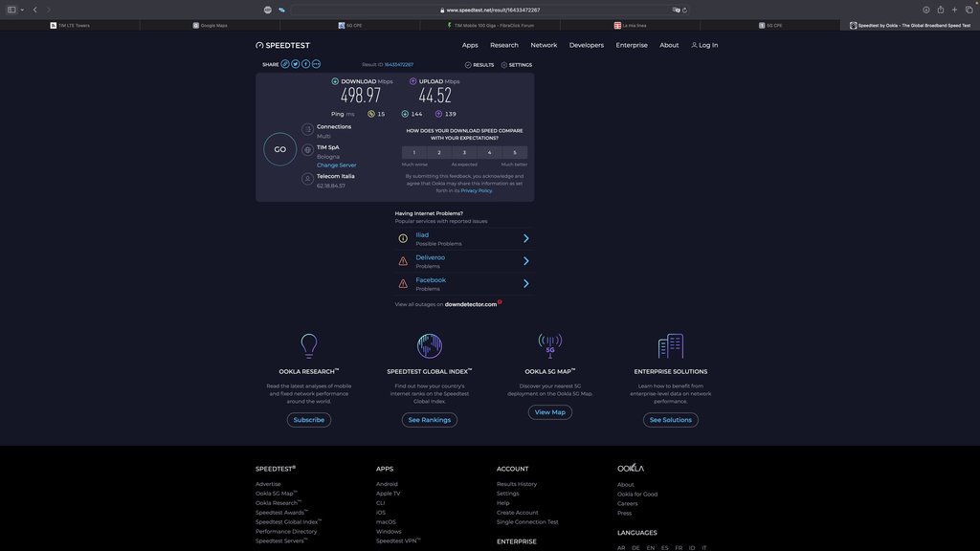Copy the result link via share link icon

pyautogui.click(x=285, y=64)
